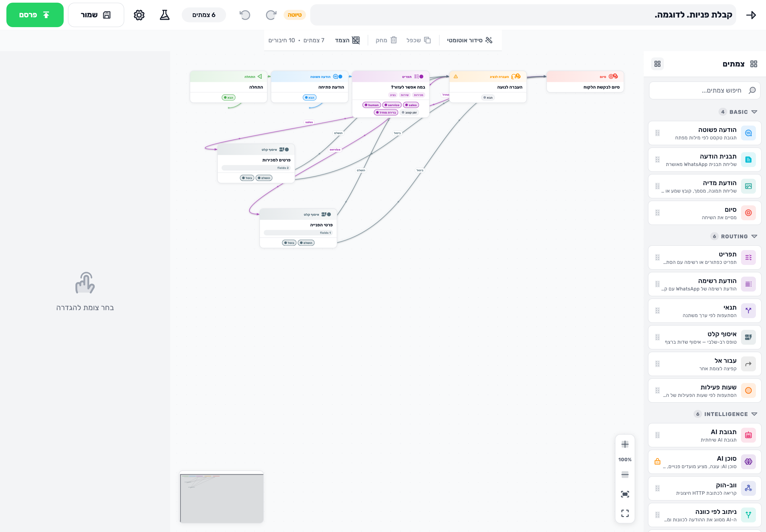Open the flow settings gear icon
This screenshot has width=766, height=532.
[139, 15]
